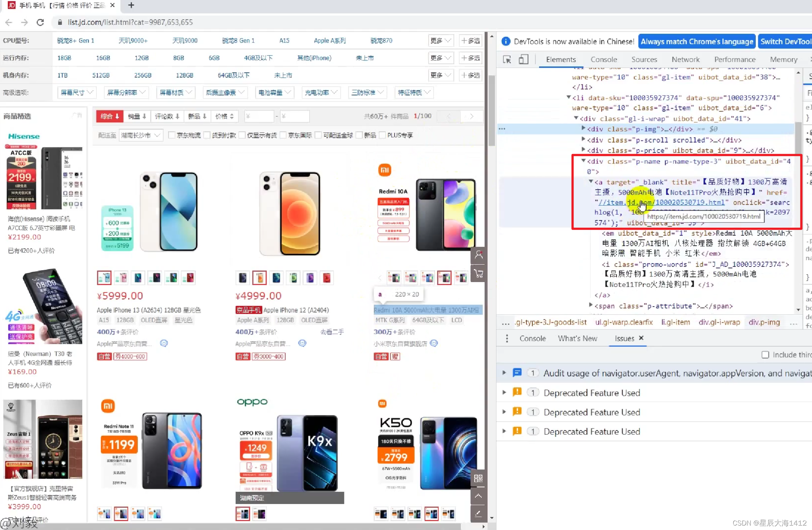Click the QR code icon in the sidebar
This screenshot has width=812, height=530.
pyautogui.click(x=478, y=478)
